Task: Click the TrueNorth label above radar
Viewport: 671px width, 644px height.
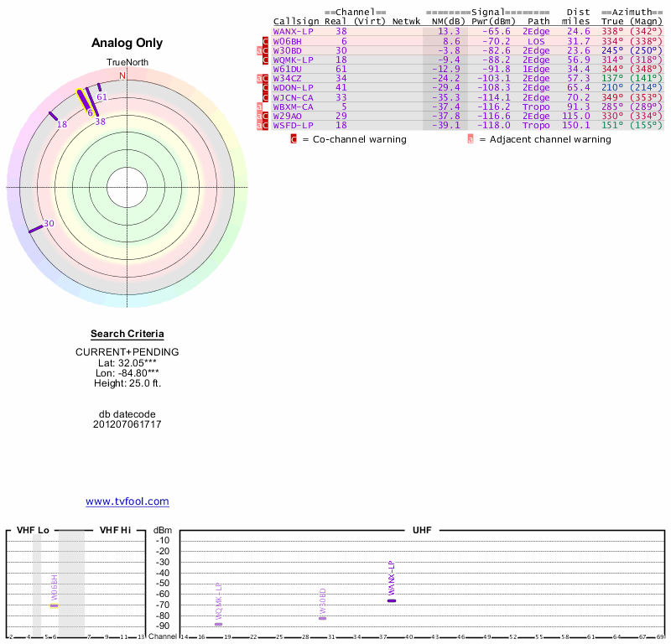Action: tap(127, 62)
